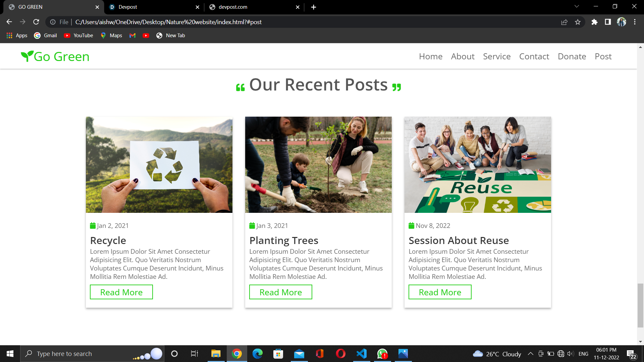Click Read More under Planting Trees
The height and width of the screenshot is (362, 644).
(280, 292)
